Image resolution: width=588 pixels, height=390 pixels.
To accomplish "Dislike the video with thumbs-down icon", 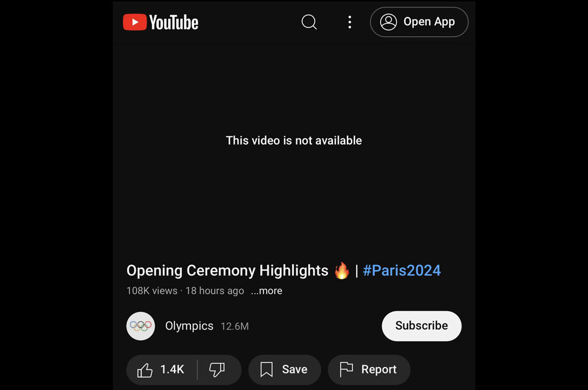I will (217, 370).
